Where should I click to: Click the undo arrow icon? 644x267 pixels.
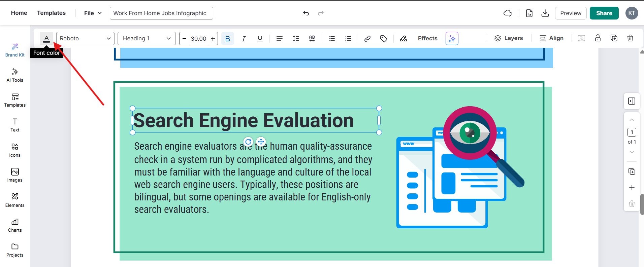[306, 13]
